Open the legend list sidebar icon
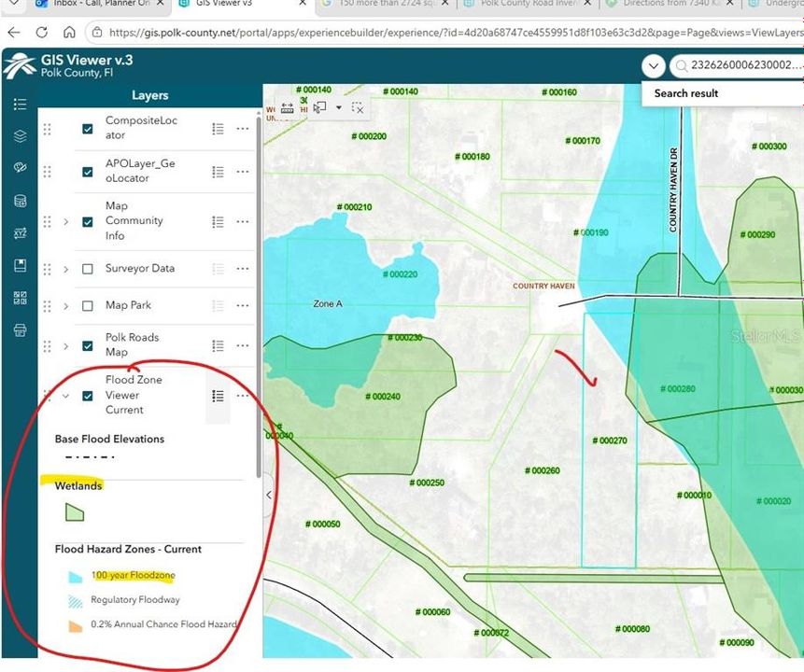 point(20,105)
